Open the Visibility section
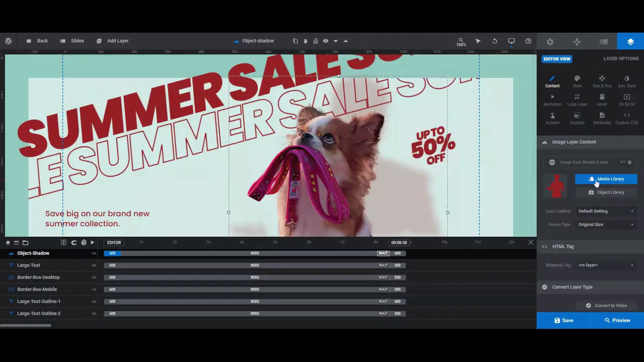This screenshot has height=362, width=644. 577,119
